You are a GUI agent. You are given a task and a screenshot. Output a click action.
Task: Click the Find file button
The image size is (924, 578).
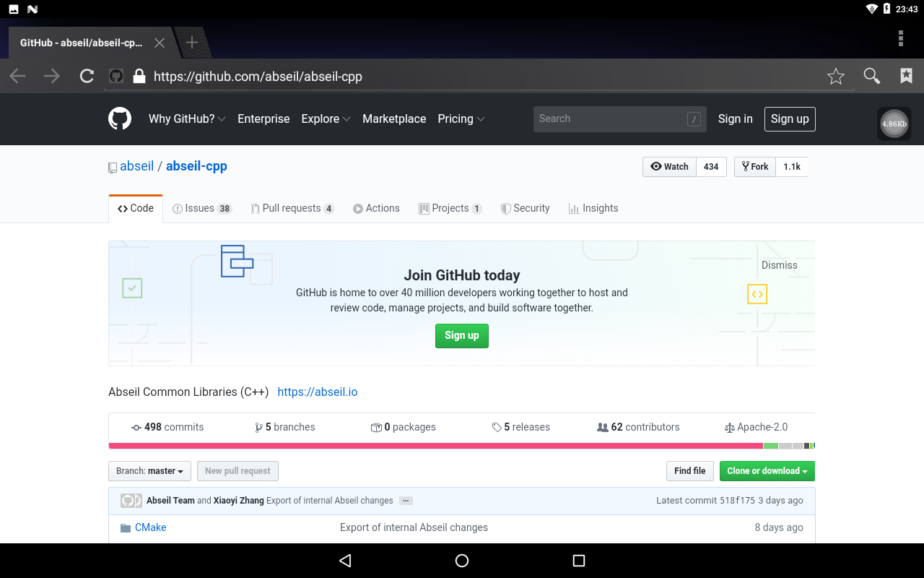click(x=690, y=471)
